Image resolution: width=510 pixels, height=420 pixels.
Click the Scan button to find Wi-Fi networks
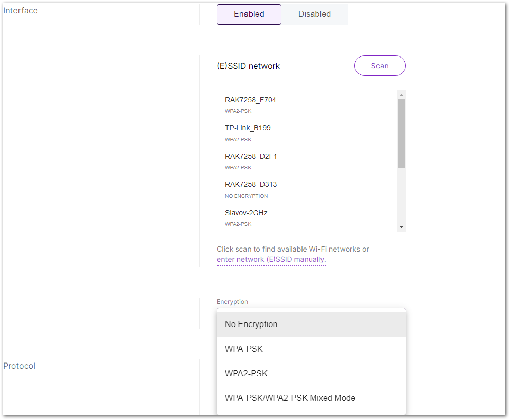380,66
